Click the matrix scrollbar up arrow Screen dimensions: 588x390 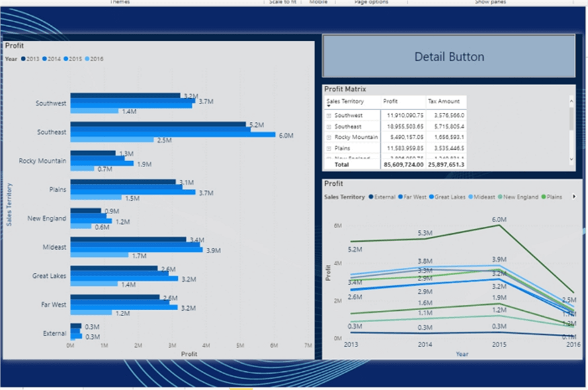tap(571, 101)
